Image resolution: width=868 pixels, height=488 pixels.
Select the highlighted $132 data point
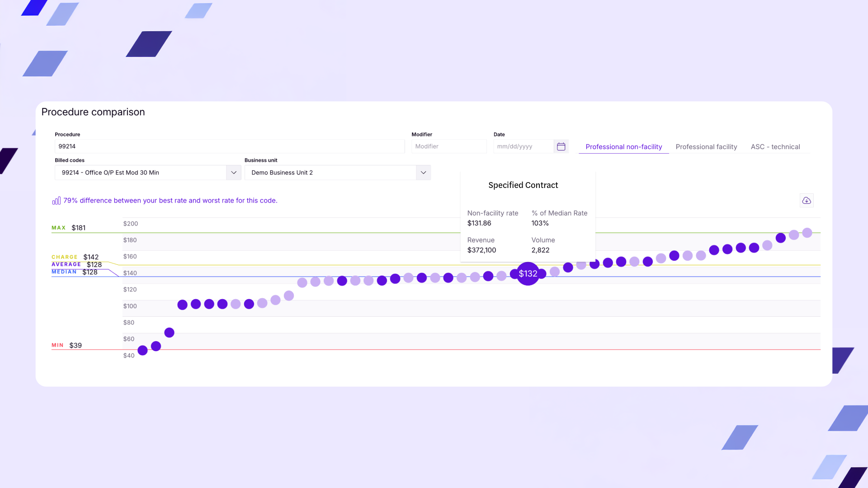tap(528, 274)
